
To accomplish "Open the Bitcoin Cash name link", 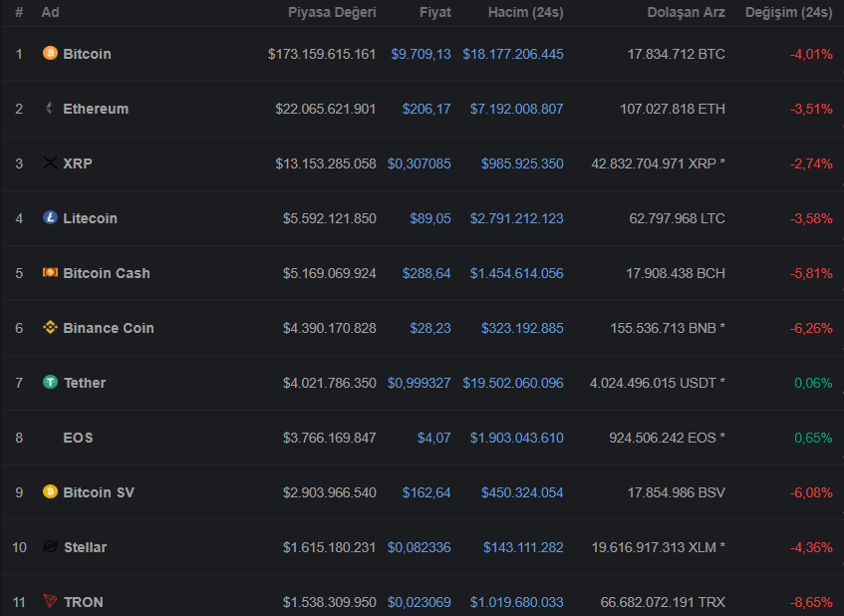I will click(107, 273).
